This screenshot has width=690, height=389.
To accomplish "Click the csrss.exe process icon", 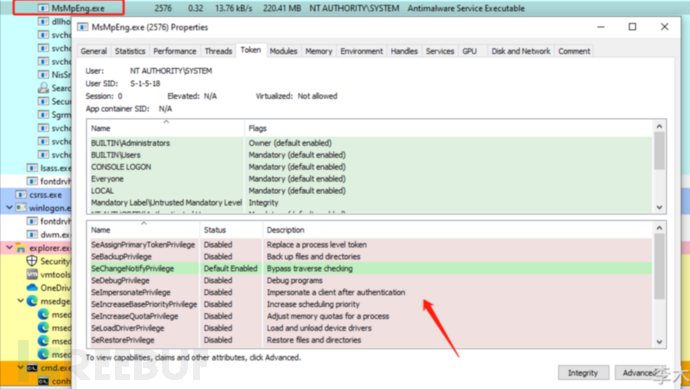I will click(x=21, y=194).
